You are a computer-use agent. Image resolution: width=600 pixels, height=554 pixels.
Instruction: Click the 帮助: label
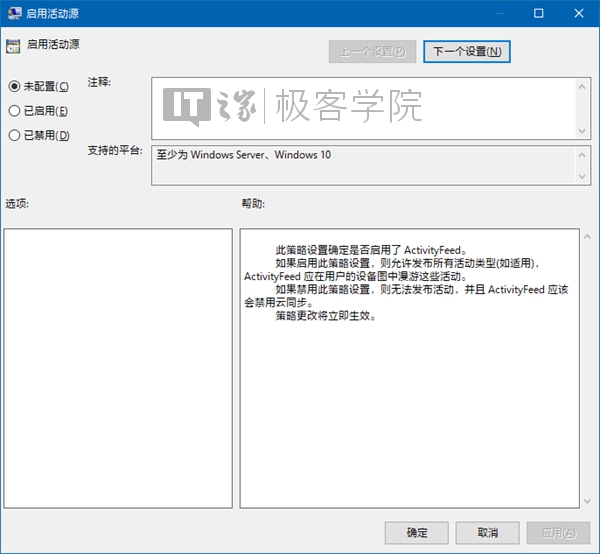[x=253, y=204]
